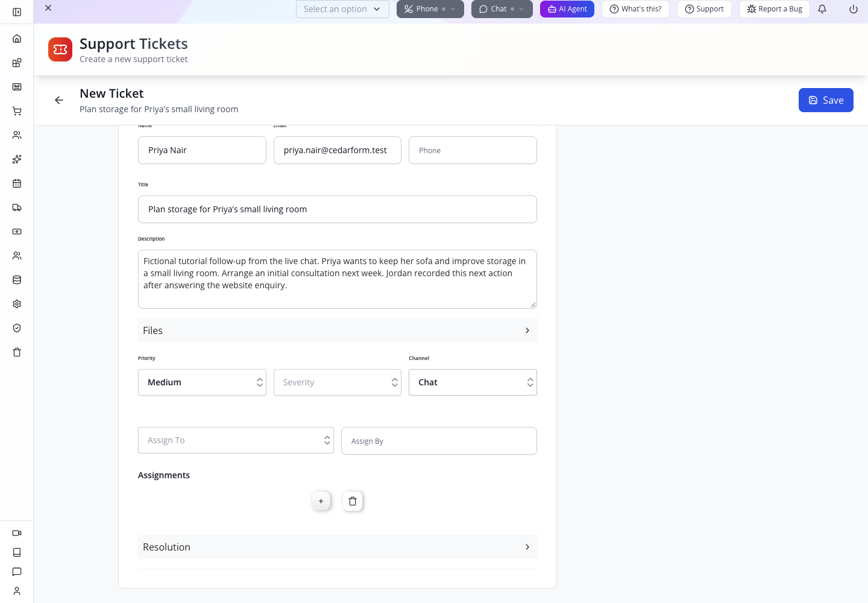Open the chat bubble icon in sidebar
Screen dimensions: 868x603
(17, 572)
